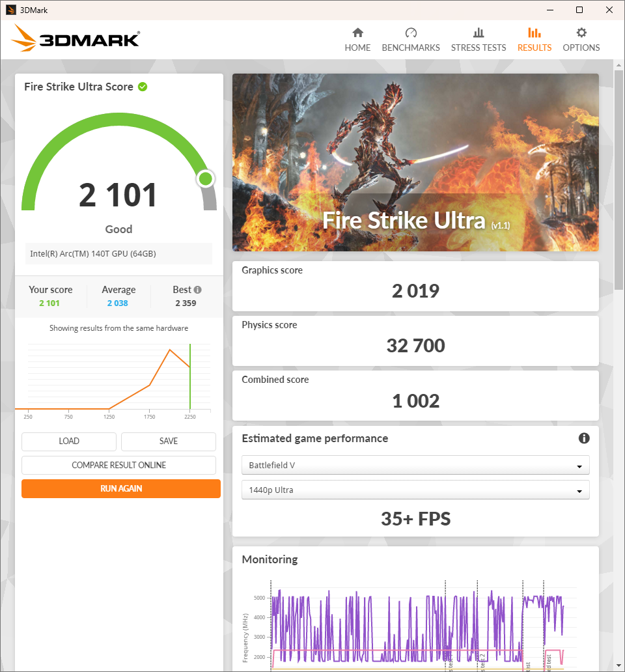Click the Estimated game performance info icon
625x672 pixels.
coord(584,438)
